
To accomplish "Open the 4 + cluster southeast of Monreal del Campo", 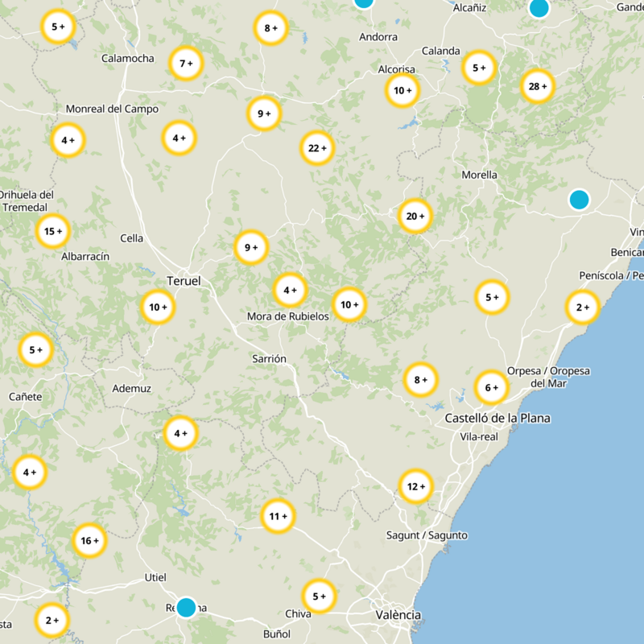I will (x=179, y=138).
